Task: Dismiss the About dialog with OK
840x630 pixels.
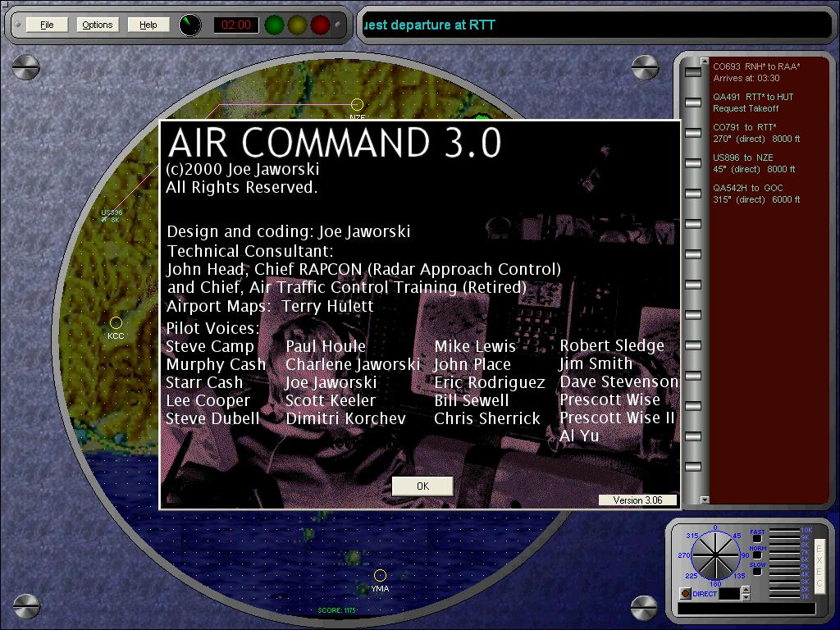Action: pos(422,486)
